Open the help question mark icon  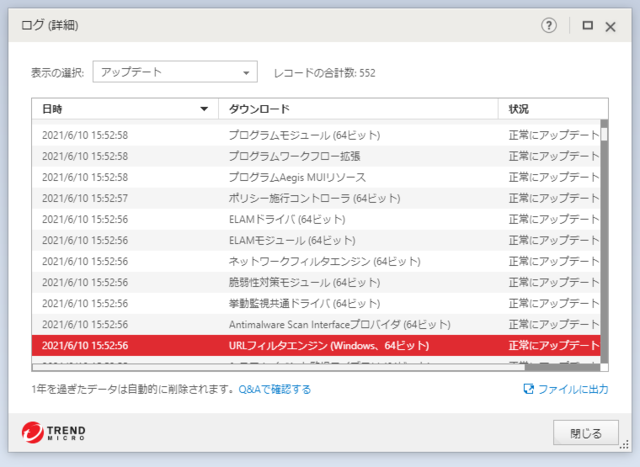click(549, 26)
